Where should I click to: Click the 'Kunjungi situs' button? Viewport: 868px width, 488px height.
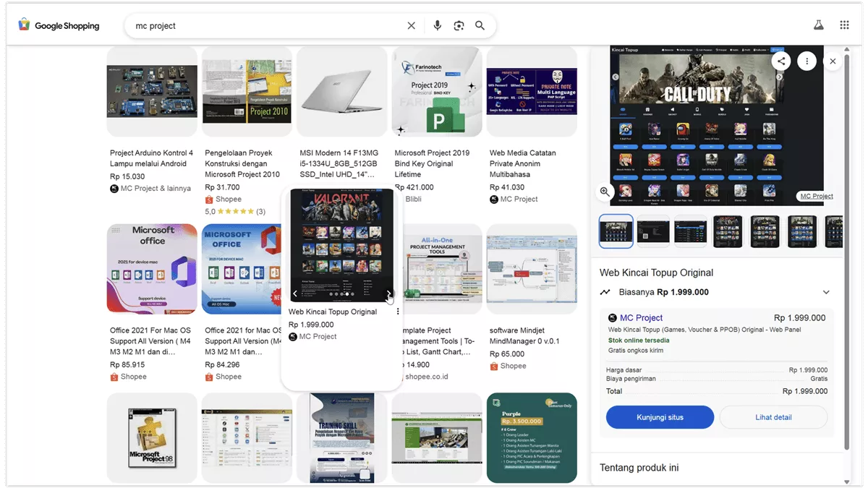(x=660, y=417)
